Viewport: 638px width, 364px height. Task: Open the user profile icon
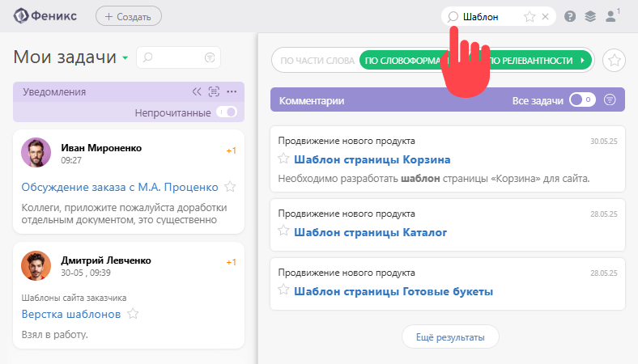(610, 17)
